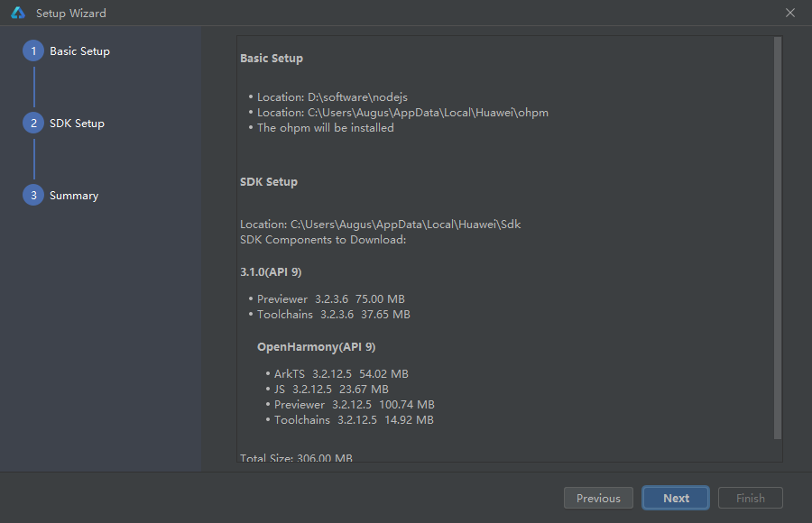Click Previewer 3.2.3.6 75.00 MB entry

[331, 298]
